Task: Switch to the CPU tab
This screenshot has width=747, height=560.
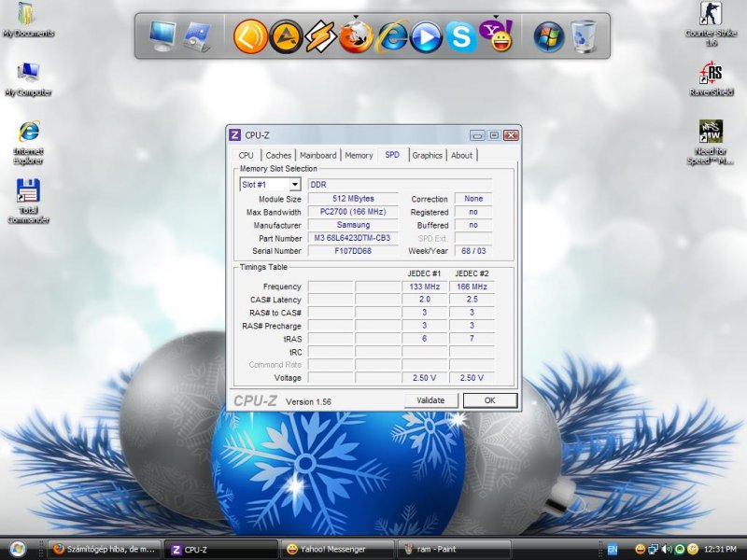Action: [246, 155]
